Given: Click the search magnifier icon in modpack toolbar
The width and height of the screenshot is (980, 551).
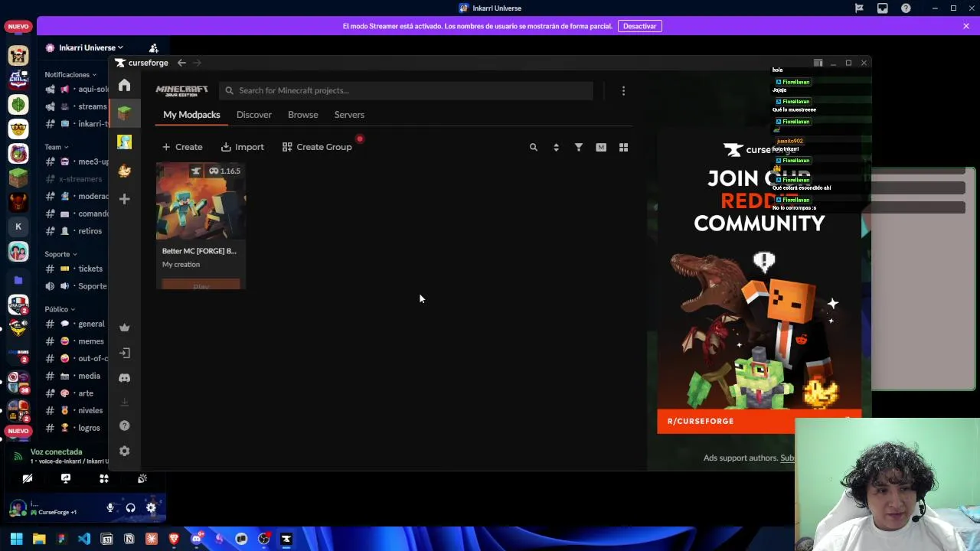Looking at the screenshot, I should (x=534, y=147).
